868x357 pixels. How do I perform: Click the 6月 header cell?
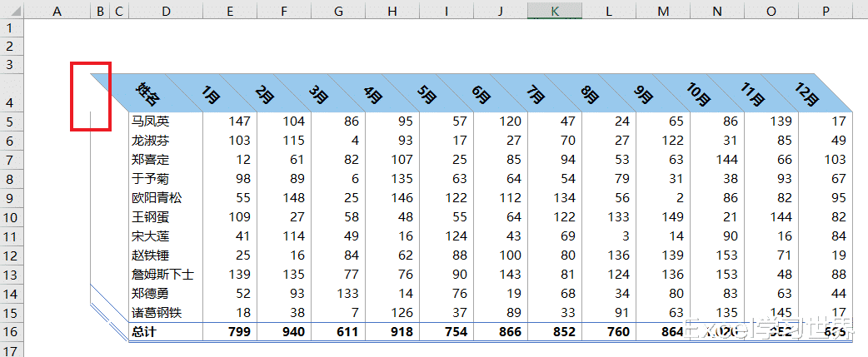click(482, 95)
